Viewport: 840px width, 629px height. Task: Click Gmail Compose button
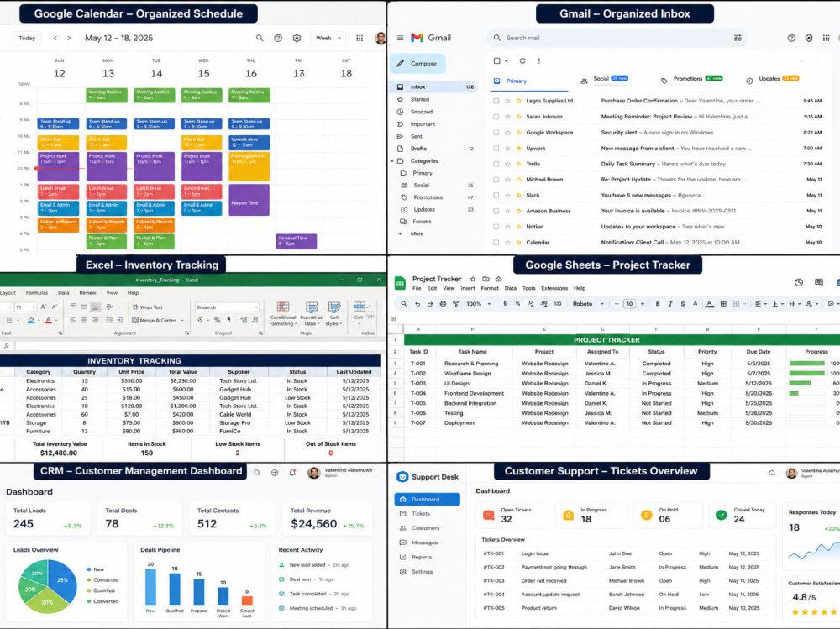(417, 63)
